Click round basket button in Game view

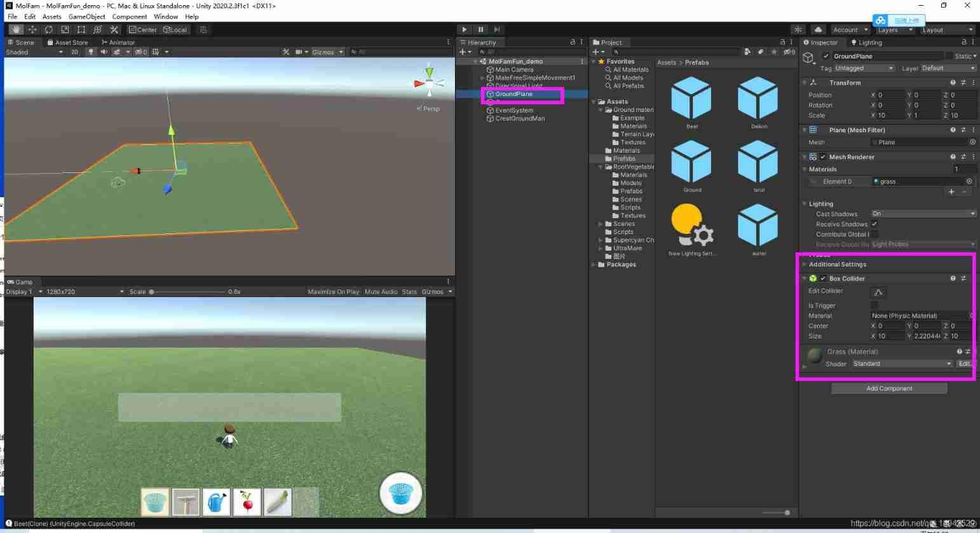(400, 493)
